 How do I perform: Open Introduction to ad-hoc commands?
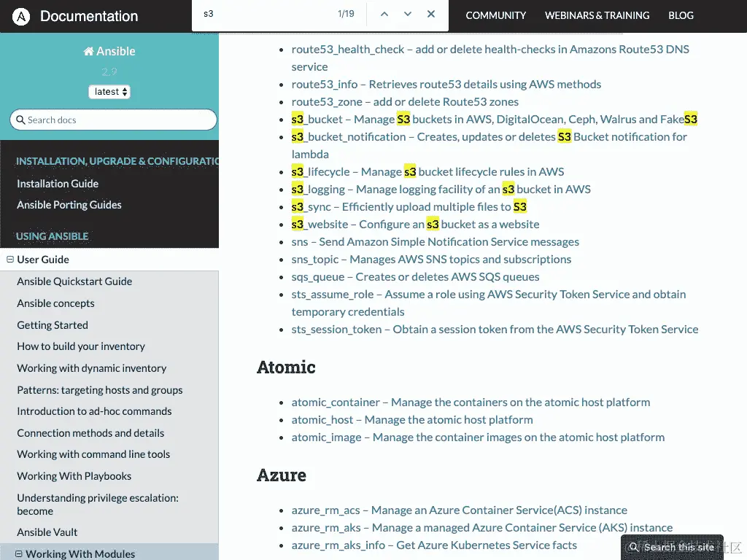(x=94, y=411)
